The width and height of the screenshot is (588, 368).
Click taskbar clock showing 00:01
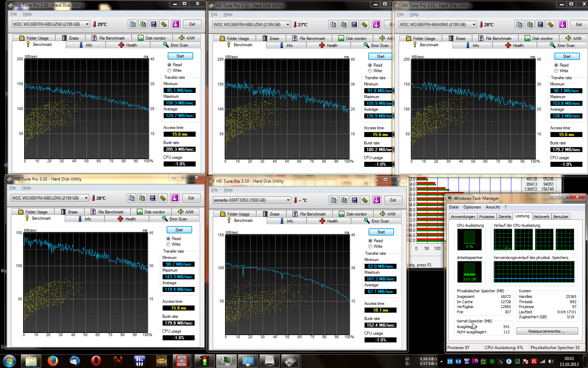pyautogui.click(x=569, y=361)
